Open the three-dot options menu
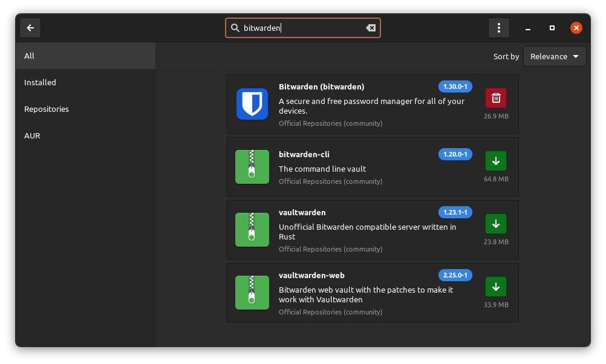 pyautogui.click(x=498, y=28)
